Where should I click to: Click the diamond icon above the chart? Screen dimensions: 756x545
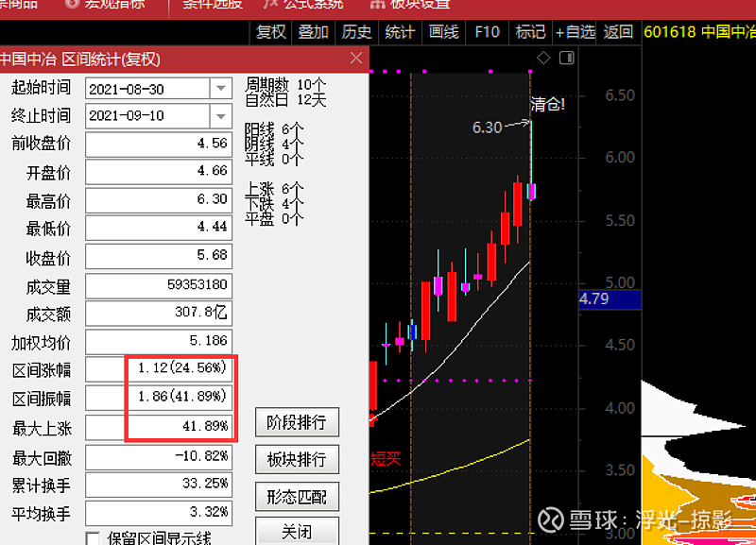543,59
